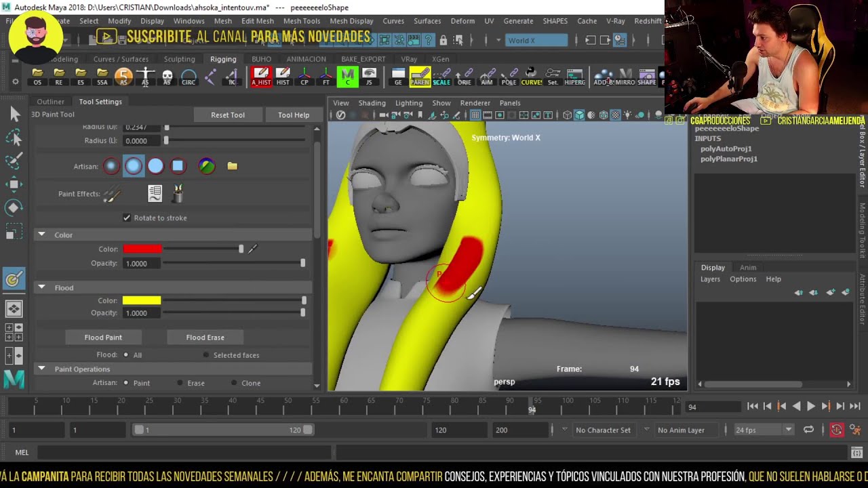Click the POLE vector shelf icon
Screen dimensions: 868x488
tap(509, 77)
